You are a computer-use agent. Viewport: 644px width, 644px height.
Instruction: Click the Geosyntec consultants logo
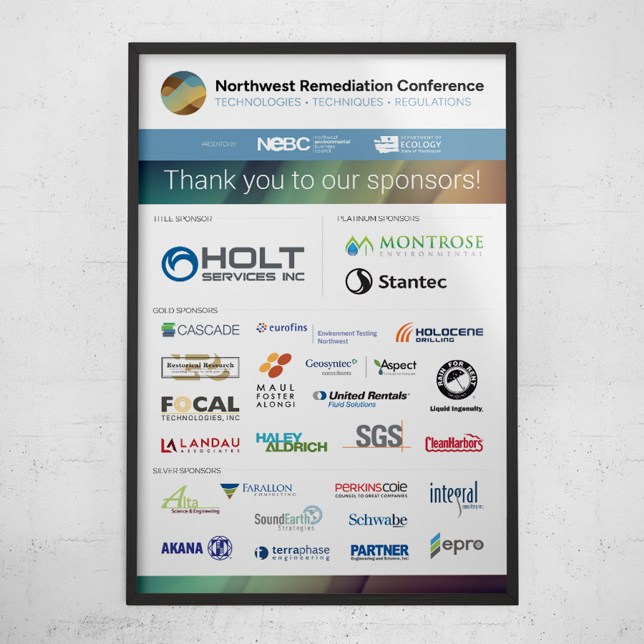[331, 366]
